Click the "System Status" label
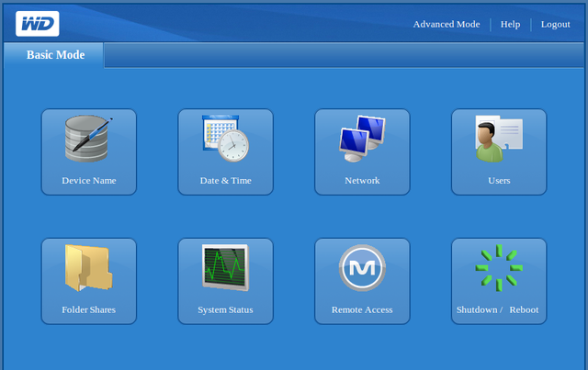 225,310
